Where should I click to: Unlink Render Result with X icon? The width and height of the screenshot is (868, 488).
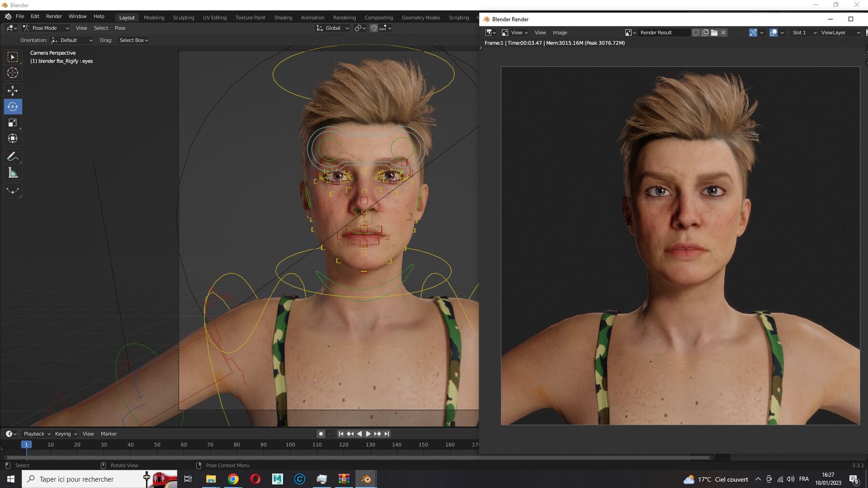723,32
